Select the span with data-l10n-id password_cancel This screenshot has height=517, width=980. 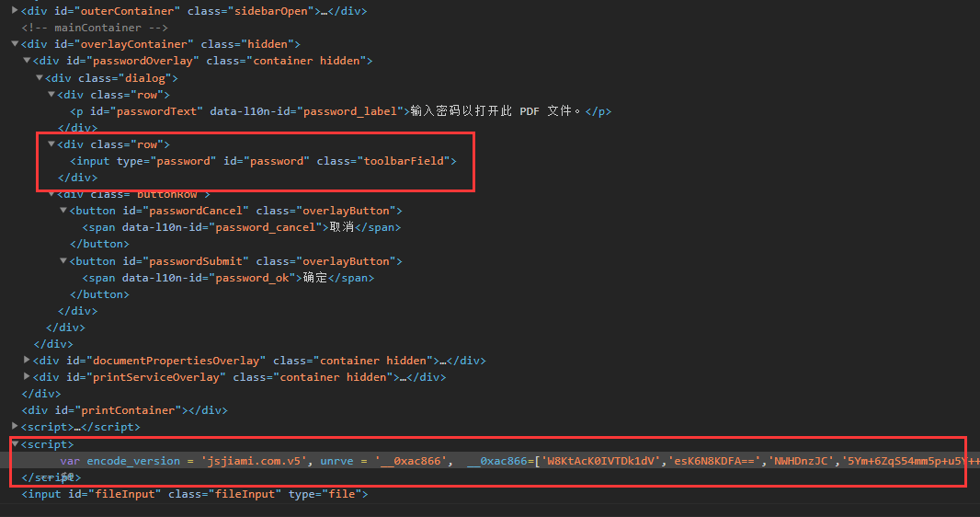coord(241,227)
